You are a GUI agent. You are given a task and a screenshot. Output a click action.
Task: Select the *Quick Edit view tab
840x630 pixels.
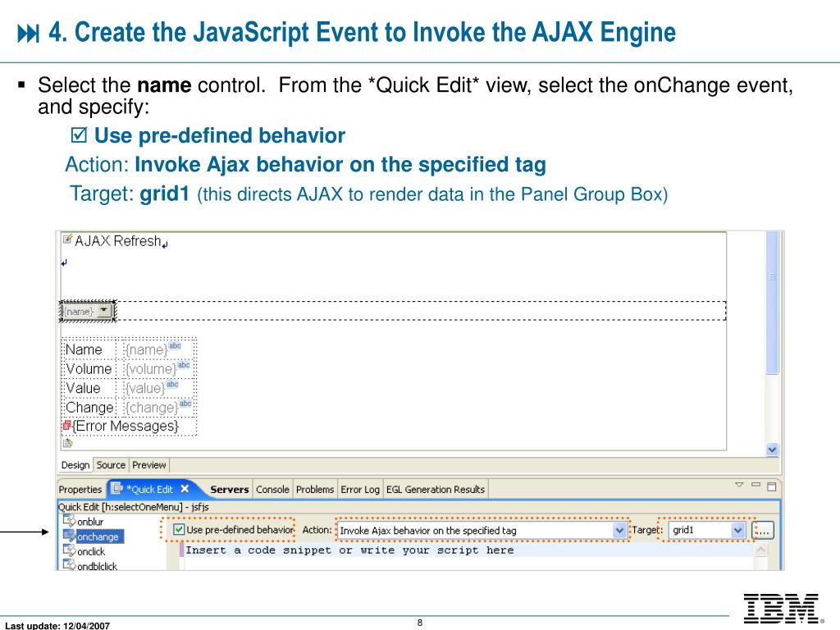(x=149, y=489)
